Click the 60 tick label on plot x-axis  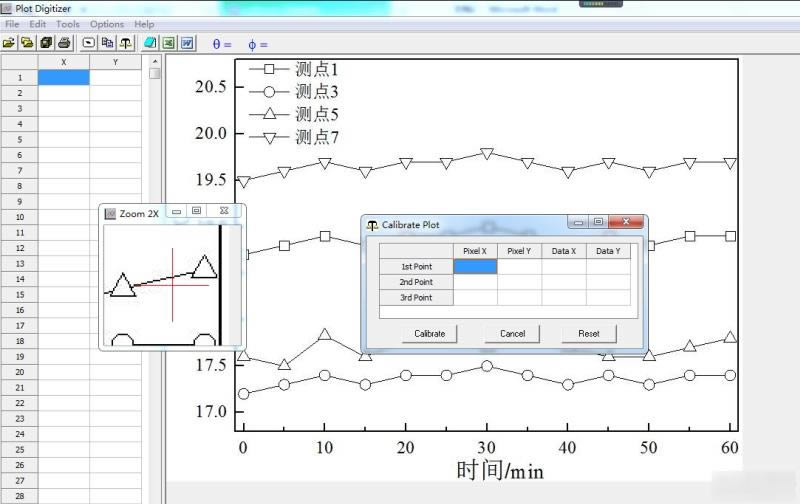point(730,448)
